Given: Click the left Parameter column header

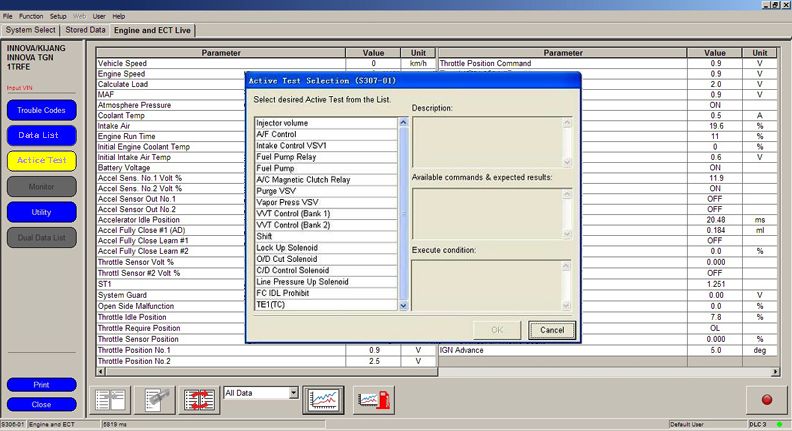Looking at the screenshot, I should [x=221, y=53].
